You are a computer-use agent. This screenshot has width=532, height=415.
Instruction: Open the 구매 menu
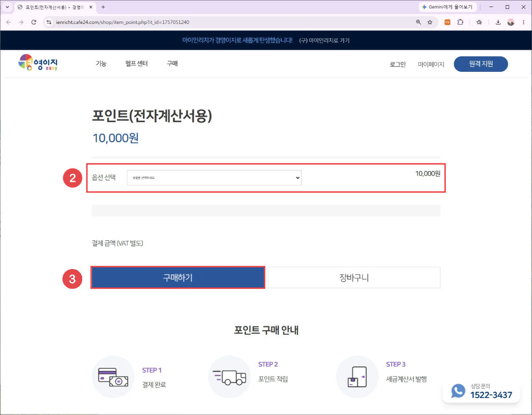click(x=172, y=63)
